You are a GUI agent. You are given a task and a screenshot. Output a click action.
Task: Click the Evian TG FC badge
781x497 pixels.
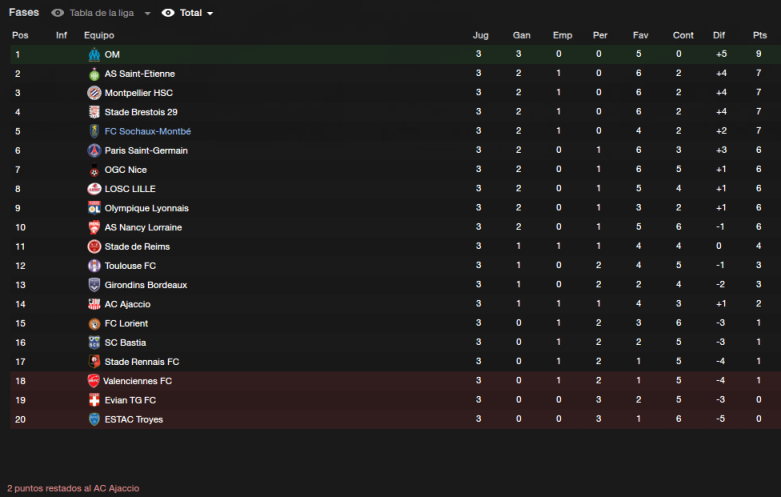[94, 400]
